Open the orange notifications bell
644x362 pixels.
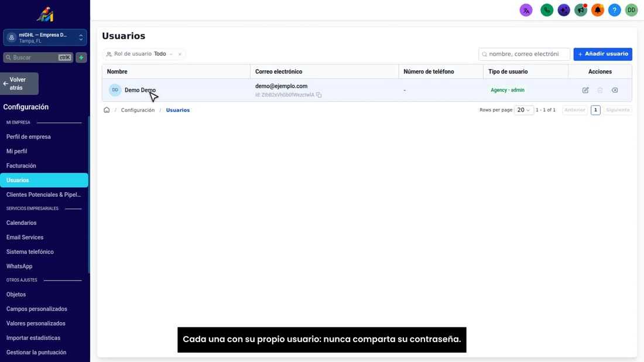point(598,11)
